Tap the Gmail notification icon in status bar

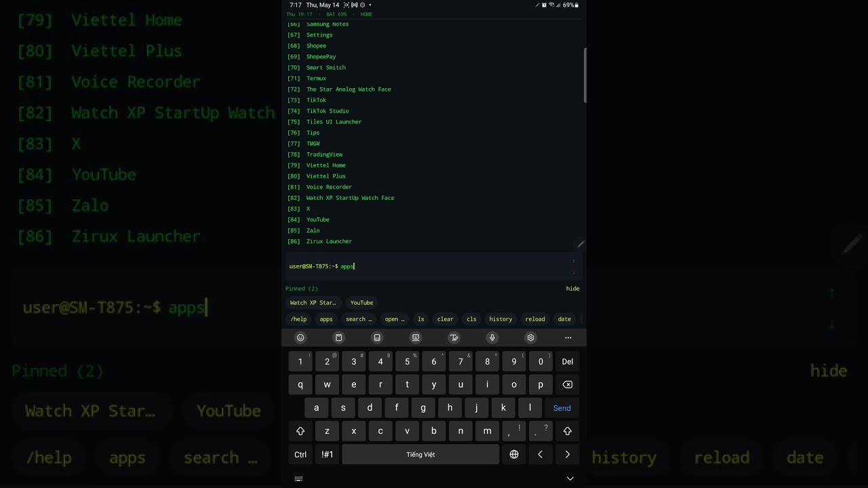354,5
